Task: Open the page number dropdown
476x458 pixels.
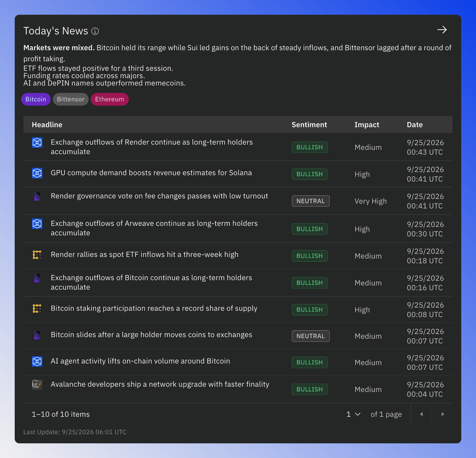Action: (x=353, y=414)
